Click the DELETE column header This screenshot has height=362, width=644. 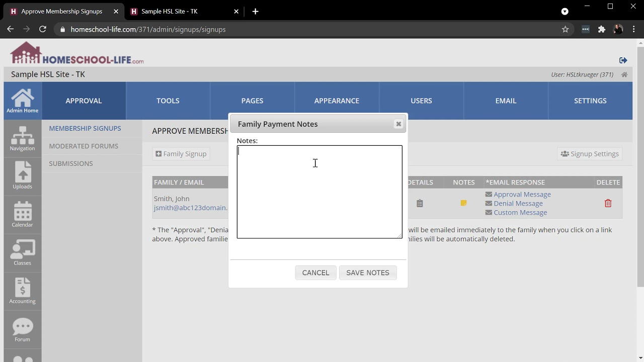coord(608,182)
